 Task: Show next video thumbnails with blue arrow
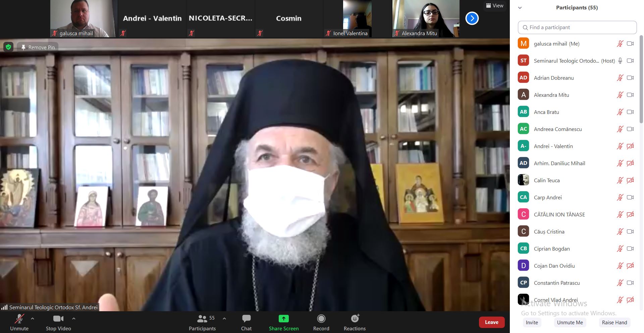tap(472, 18)
